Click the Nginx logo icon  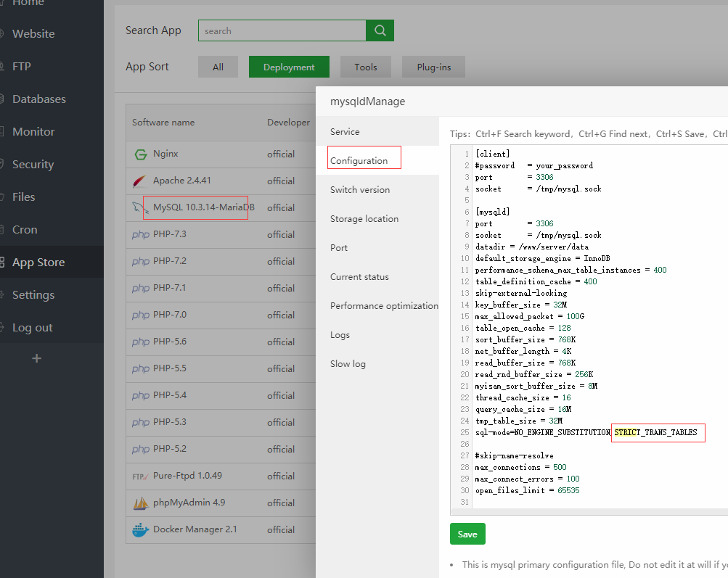140,154
